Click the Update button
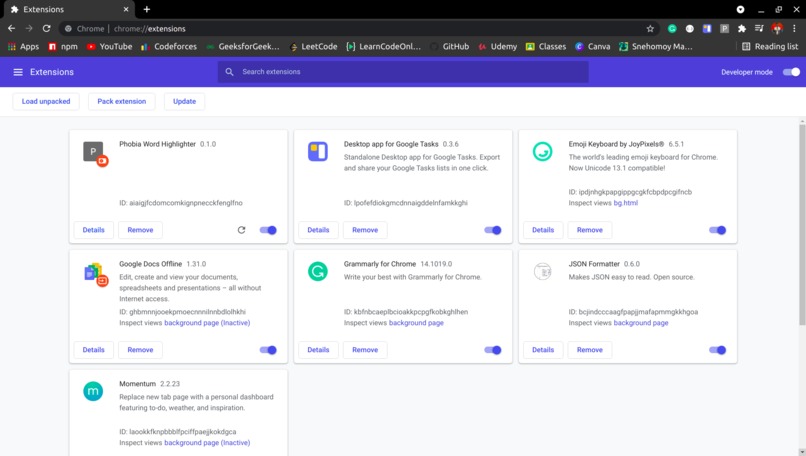The height and width of the screenshot is (456, 806). pyautogui.click(x=185, y=101)
